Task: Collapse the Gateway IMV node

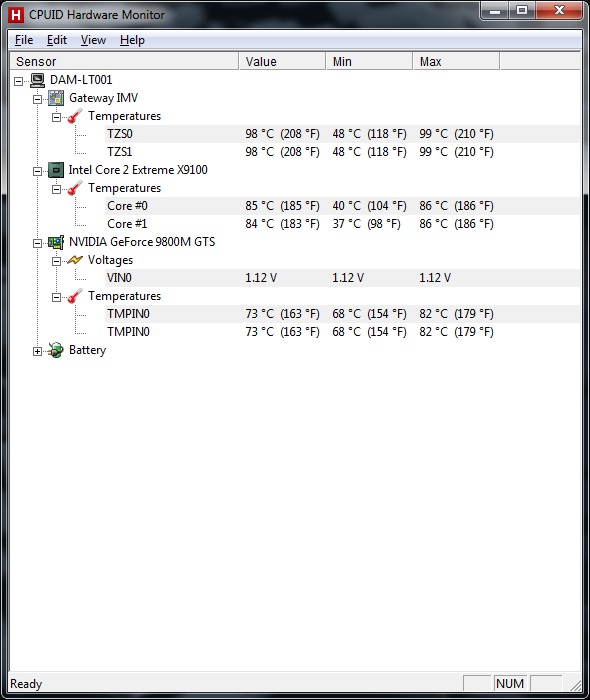Action: point(37,100)
